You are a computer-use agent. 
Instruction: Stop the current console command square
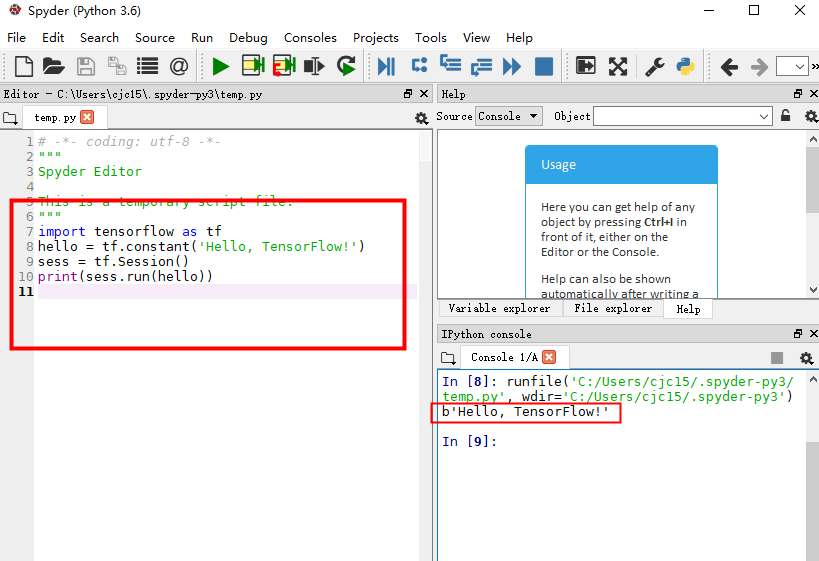777,357
